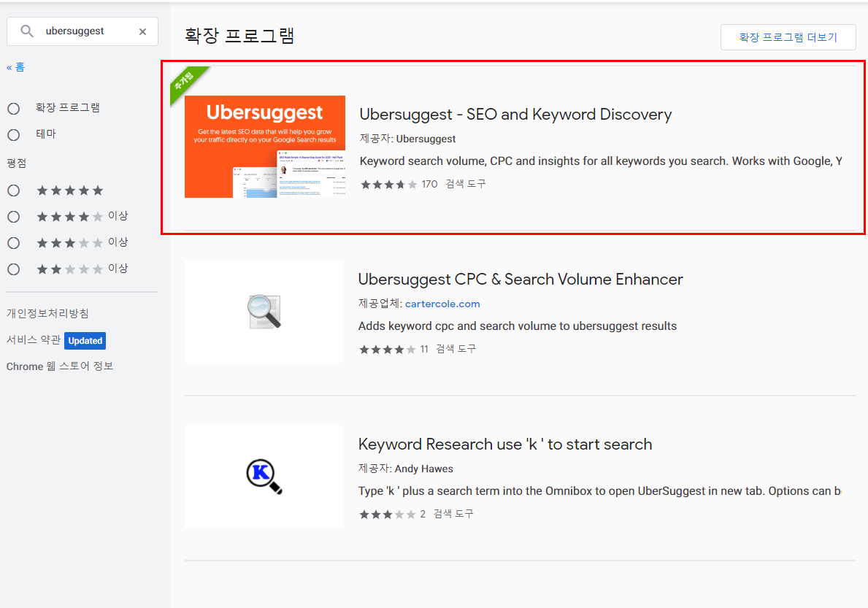Click the Ubersuggest 'Keyword search volume, CPC' description
The width and height of the screenshot is (868, 608).
point(601,161)
